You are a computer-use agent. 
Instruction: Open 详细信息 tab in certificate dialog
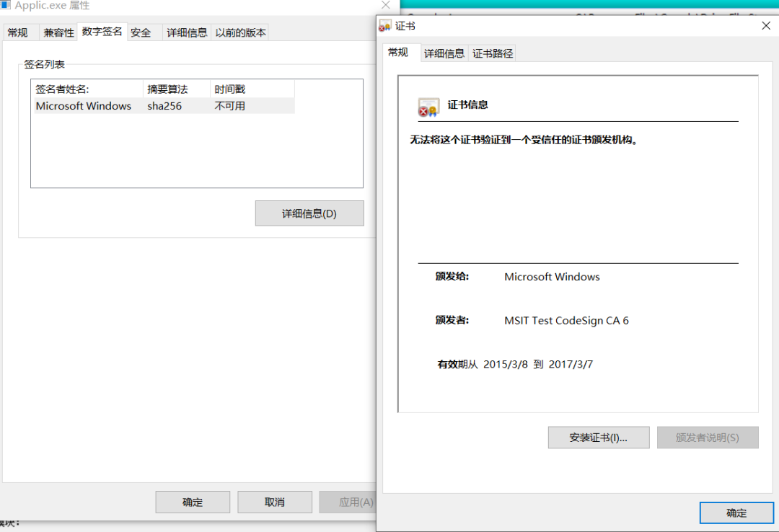point(444,53)
